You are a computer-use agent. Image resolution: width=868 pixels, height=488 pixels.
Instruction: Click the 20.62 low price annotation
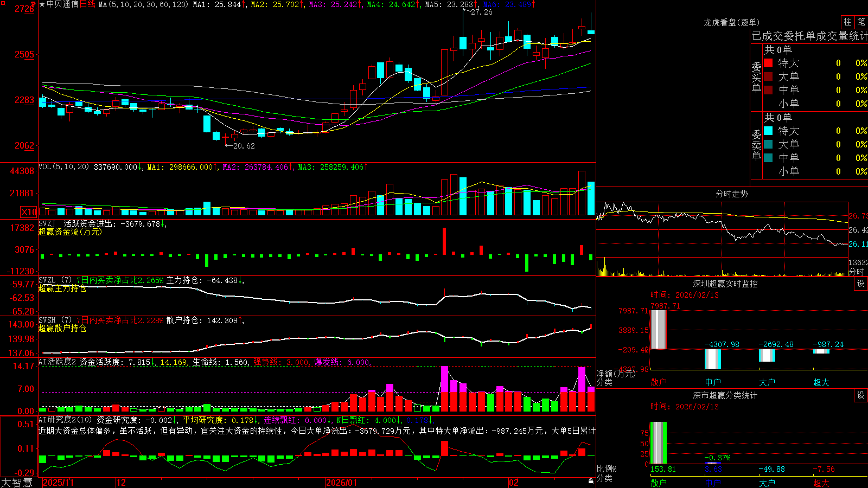(244, 146)
